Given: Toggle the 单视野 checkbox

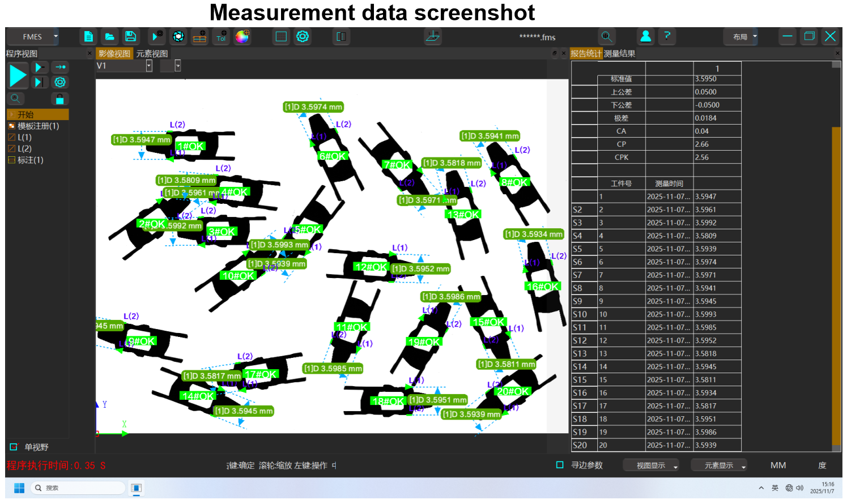Looking at the screenshot, I should (14, 447).
